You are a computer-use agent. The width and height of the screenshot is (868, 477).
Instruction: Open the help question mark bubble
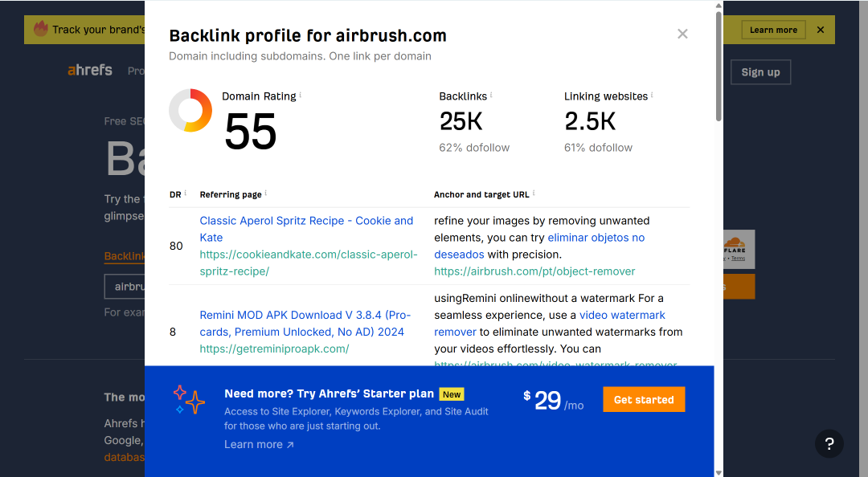click(x=829, y=443)
